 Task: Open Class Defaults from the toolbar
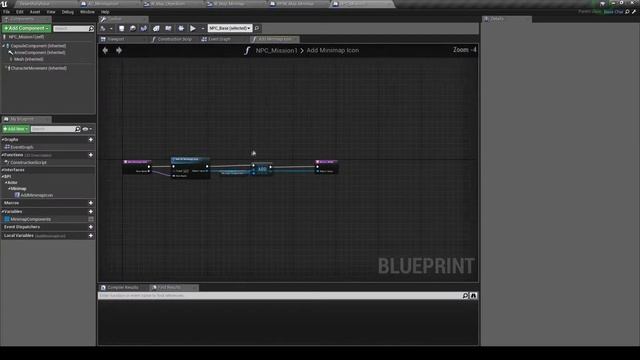click(168, 28)
